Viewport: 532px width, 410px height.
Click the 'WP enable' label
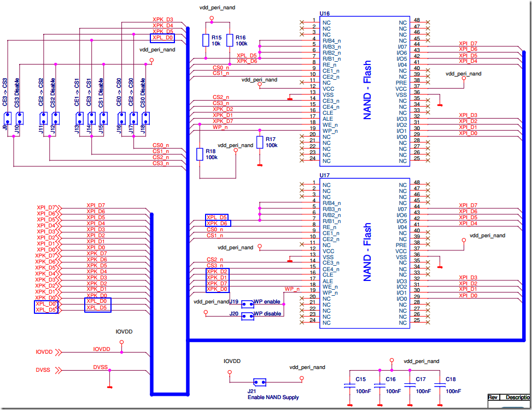267,301
